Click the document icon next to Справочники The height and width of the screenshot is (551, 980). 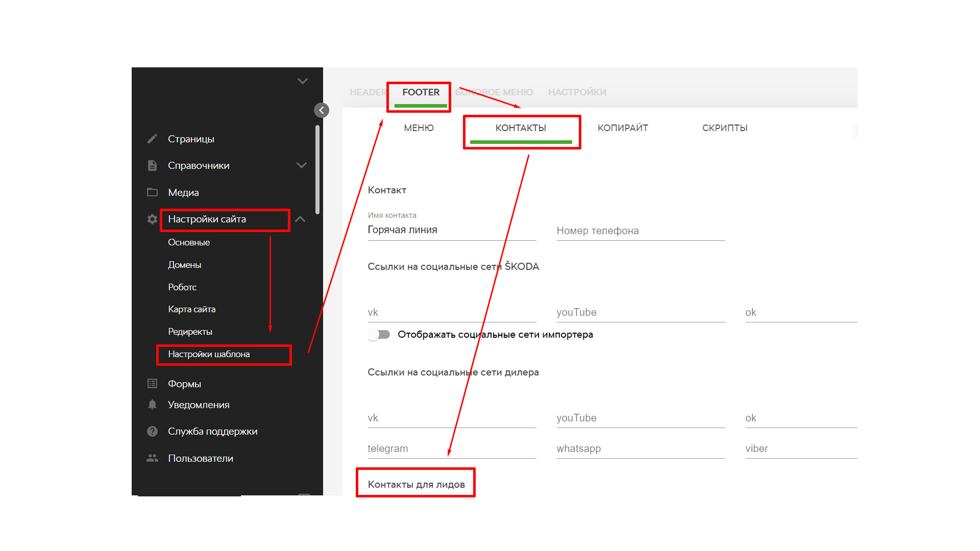(152, 165)
